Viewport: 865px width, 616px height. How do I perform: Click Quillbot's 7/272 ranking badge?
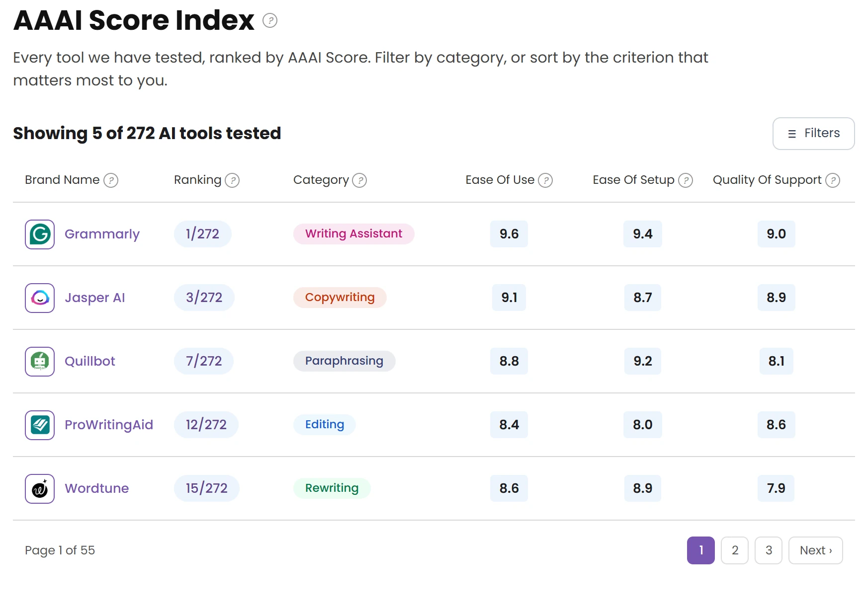pyautogui.click(x=204, y=361)
